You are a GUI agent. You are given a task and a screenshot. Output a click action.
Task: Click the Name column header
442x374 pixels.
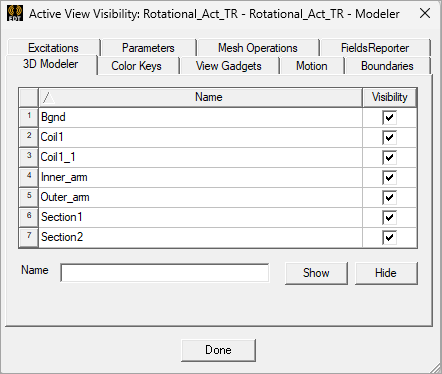pos(201,97)
